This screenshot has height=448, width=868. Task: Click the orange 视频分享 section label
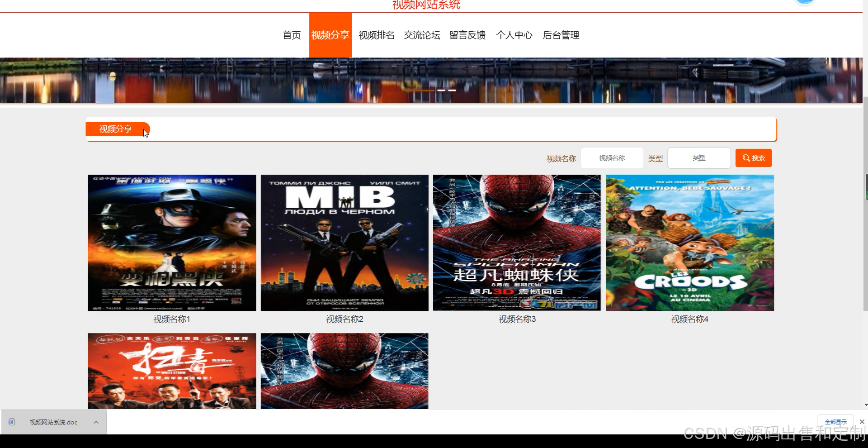pos(118,129)
